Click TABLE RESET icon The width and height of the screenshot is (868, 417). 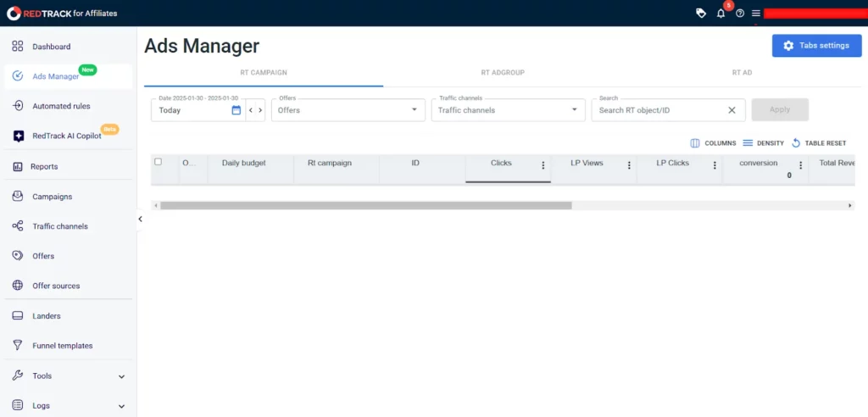(819, 143)
